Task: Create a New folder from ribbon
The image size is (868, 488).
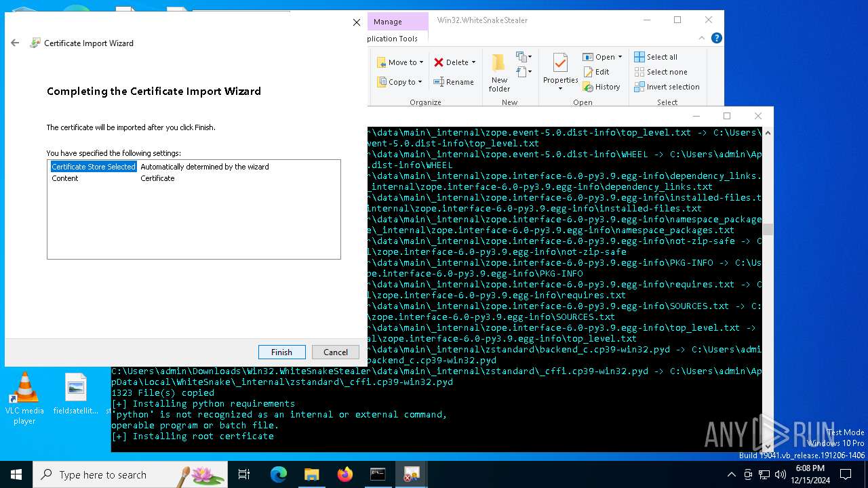Action: (499, 73)
